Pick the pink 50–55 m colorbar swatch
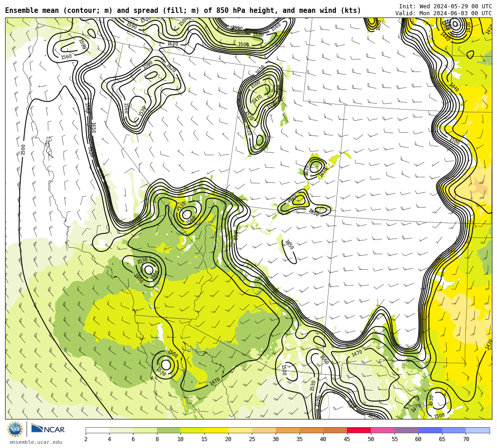 [382, 430]
